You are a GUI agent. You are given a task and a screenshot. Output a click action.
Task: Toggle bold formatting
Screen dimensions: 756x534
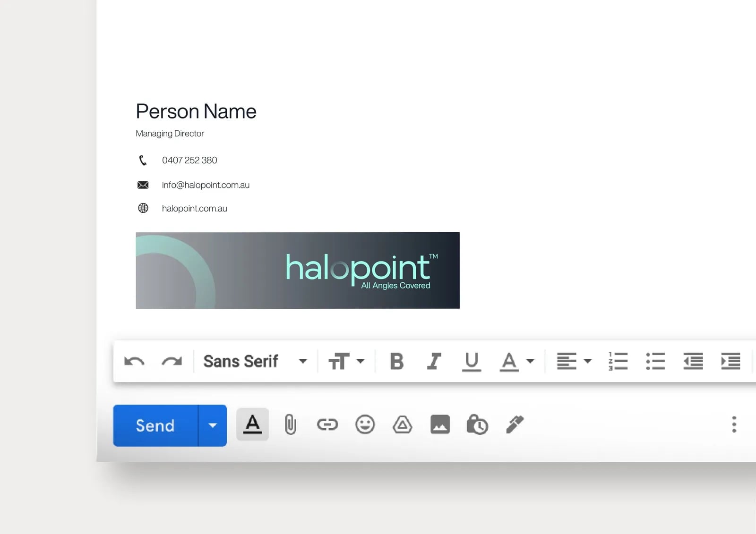397,361
